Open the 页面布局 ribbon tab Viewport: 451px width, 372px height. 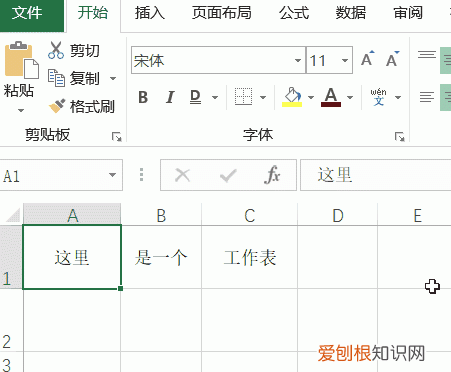pos(221,13)
